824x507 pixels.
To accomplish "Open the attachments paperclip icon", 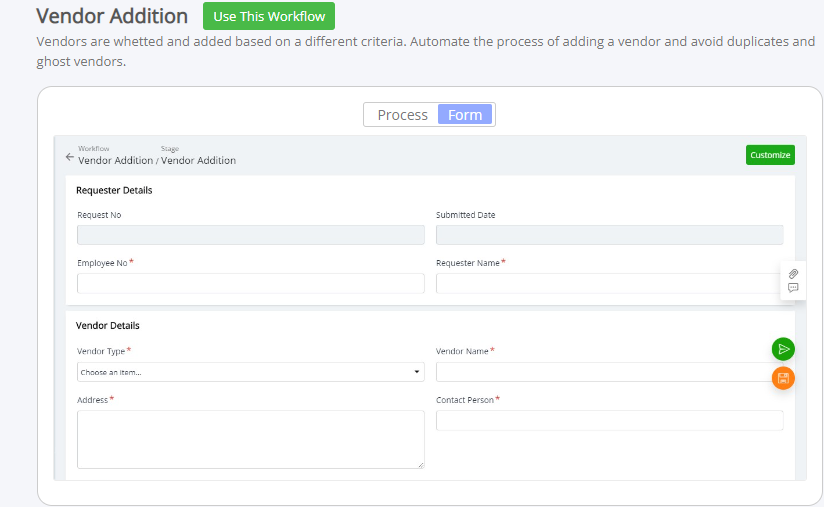I will [x=793, y=274].
